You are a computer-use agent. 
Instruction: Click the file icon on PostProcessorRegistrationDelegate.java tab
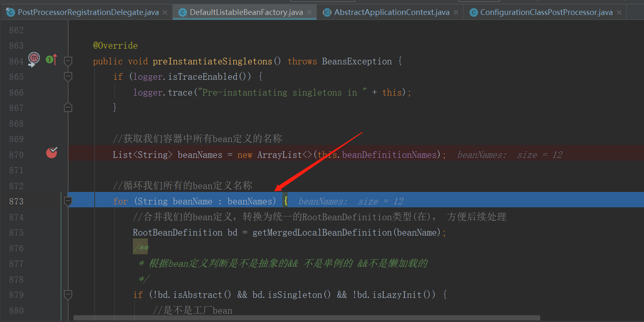(10, 12)
